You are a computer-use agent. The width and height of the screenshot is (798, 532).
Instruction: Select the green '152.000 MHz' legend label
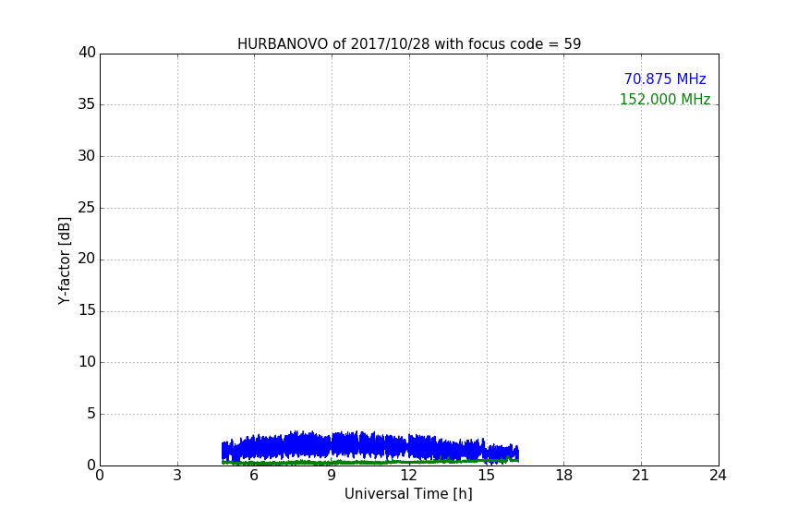[665, 99]
